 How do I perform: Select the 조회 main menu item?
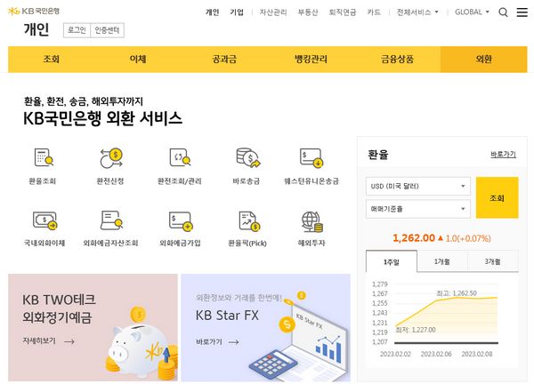[51, 60]
